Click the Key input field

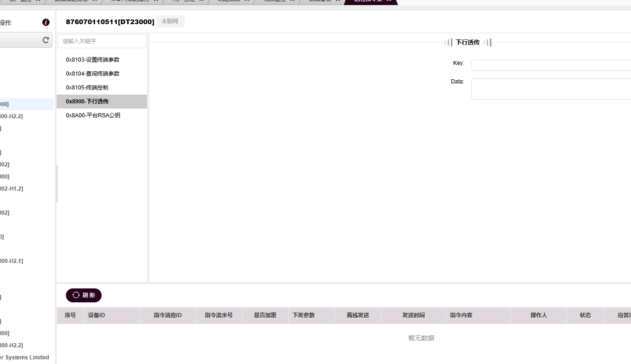[x=551, y=65]
